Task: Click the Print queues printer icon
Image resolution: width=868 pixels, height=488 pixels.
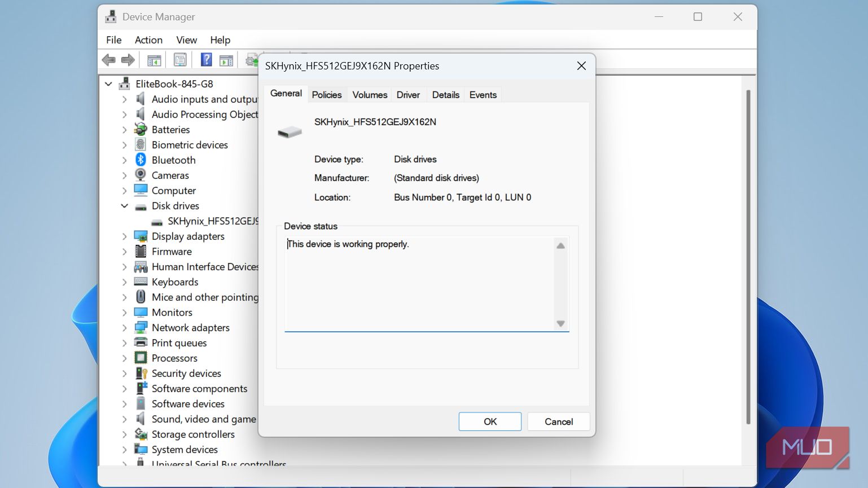Action: pos(141,342)
